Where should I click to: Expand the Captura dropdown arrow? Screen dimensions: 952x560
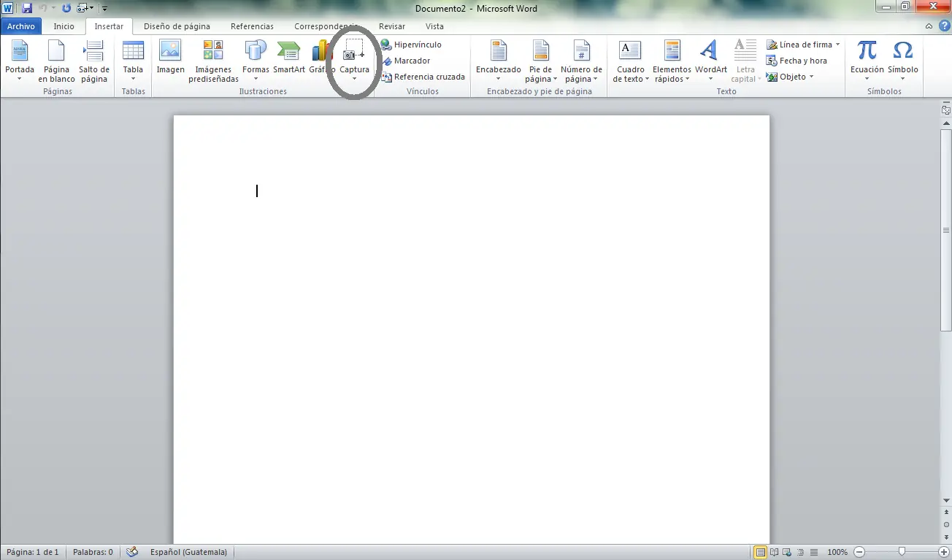click(354, 79)
